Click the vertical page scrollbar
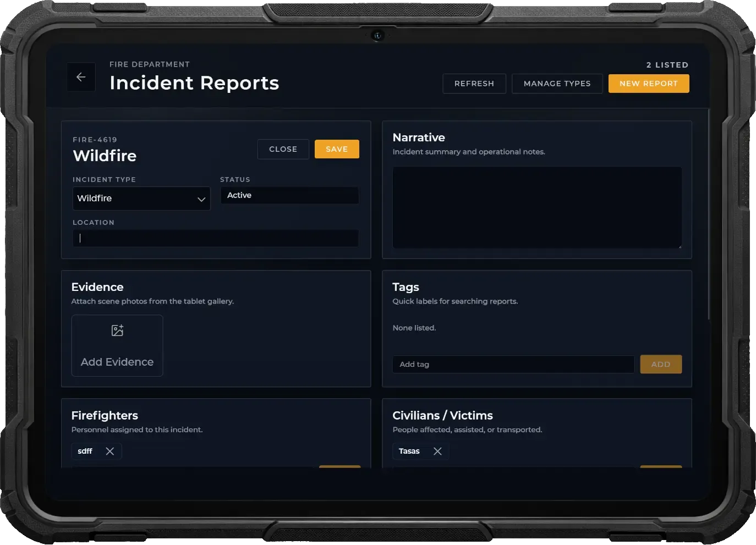The width and height of the screenshot is (756, 545). [x=709, y=214]
